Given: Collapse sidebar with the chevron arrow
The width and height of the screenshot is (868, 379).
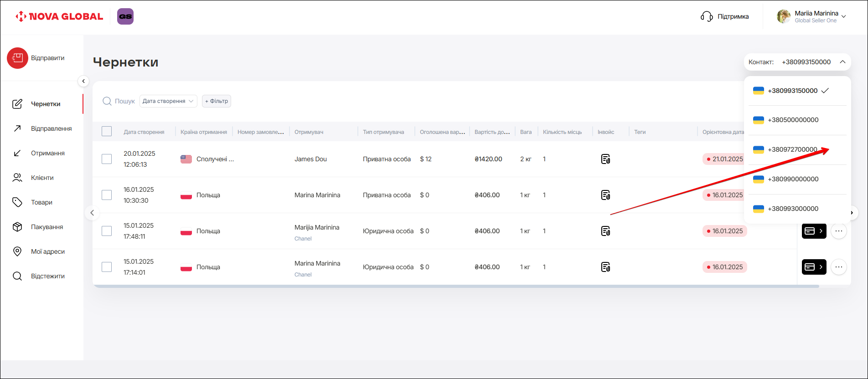Looking at the screenshot, I should [x=83, y=81].
